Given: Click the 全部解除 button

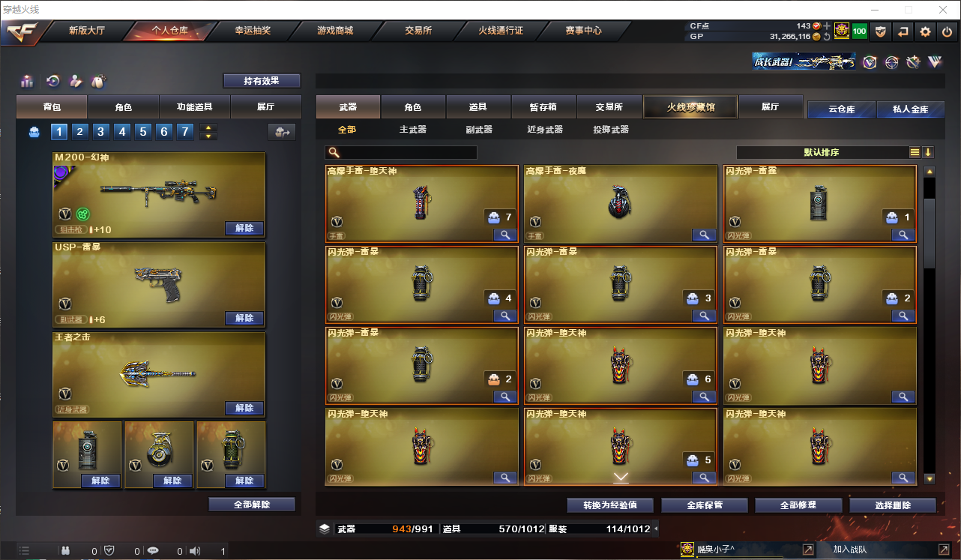Looking at the screenshot, I should [x=252, y=505].
